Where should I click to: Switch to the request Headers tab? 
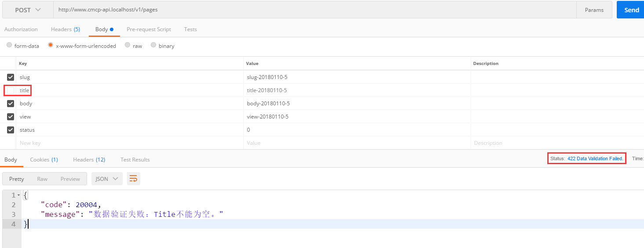pos(65,29)
